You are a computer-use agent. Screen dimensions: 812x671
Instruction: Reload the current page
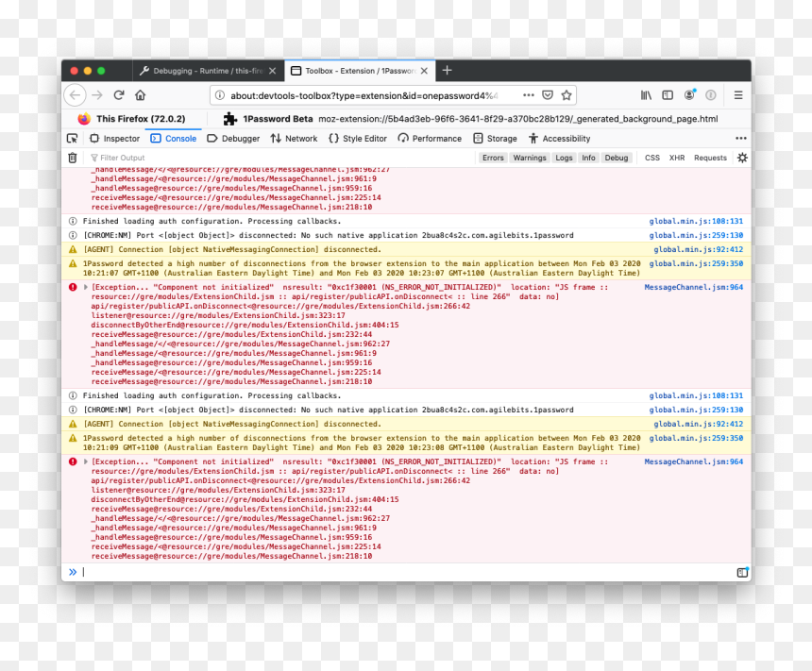pyautogui.click(x=119, y=95)
